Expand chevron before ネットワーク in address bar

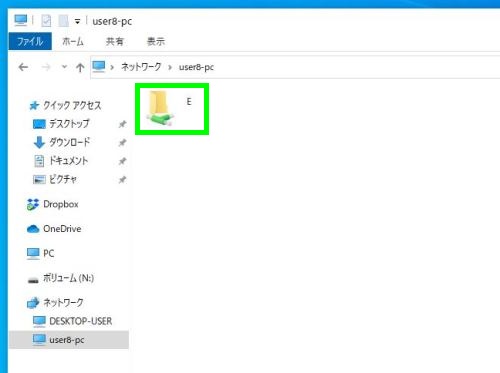(112, 67)
